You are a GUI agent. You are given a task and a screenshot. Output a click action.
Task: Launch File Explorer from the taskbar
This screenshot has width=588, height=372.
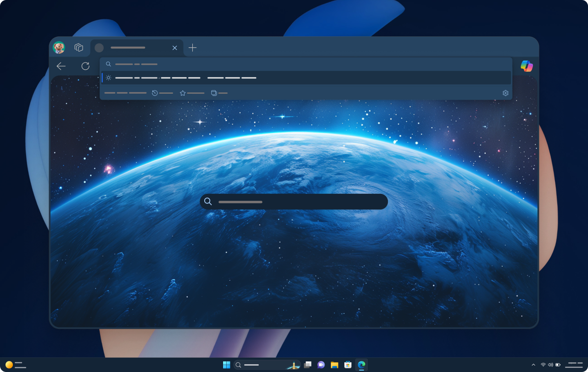[335, 364]
